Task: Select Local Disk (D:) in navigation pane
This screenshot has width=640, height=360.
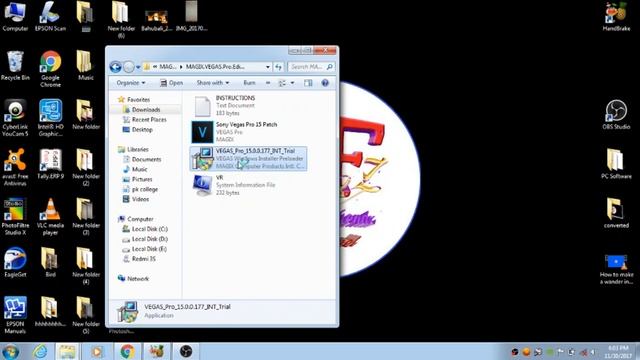Action: (x=145, y=239)
